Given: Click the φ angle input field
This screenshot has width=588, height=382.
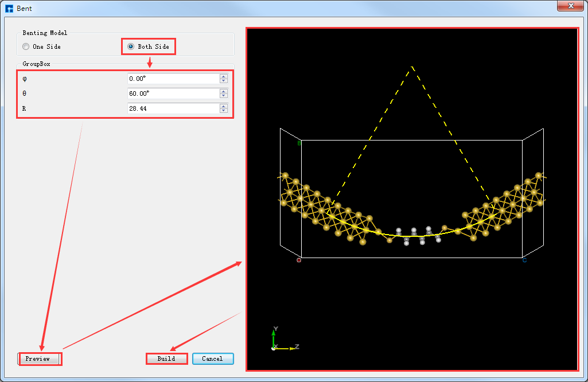Looking at the screenshot, I should pos(172,79).
